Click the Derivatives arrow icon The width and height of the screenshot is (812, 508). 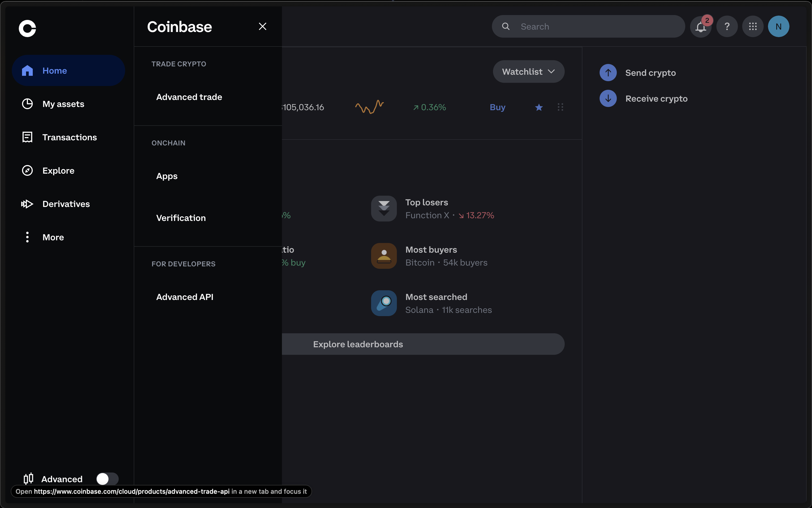[27, 204]
